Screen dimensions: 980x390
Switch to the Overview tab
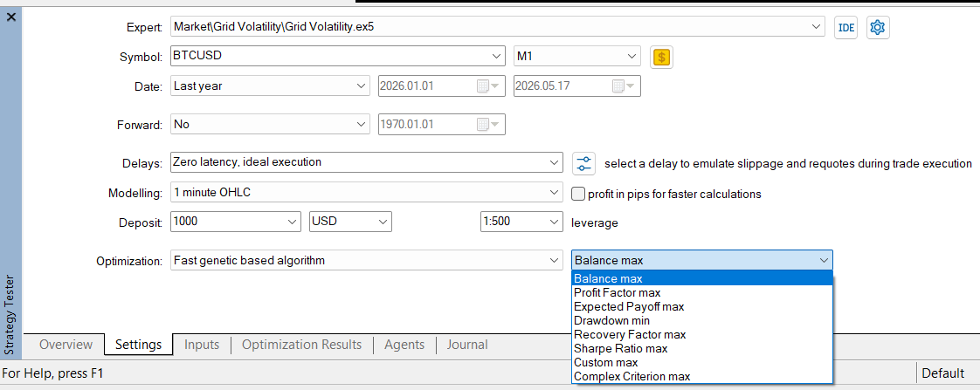click(66, 345)
